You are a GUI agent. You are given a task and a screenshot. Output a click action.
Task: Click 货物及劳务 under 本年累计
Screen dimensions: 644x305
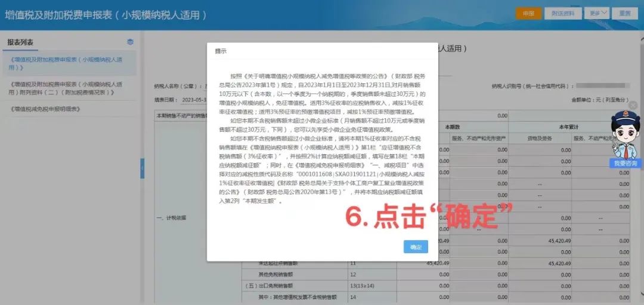tap(540, 139)
